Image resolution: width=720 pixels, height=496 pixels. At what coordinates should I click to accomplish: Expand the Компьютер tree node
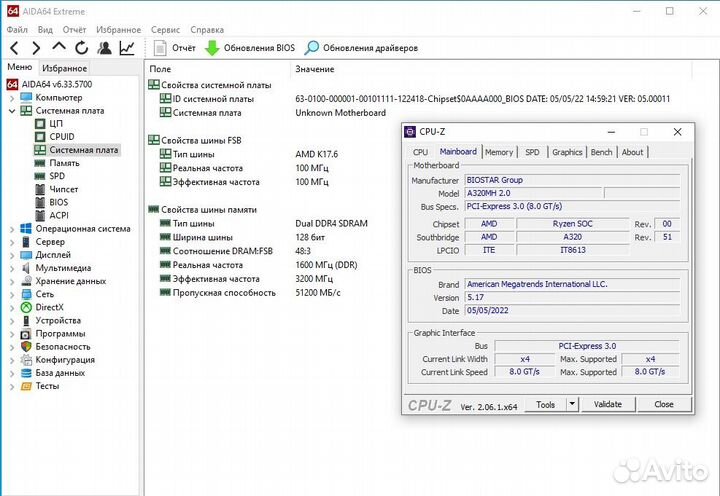(x=12, y=98)
